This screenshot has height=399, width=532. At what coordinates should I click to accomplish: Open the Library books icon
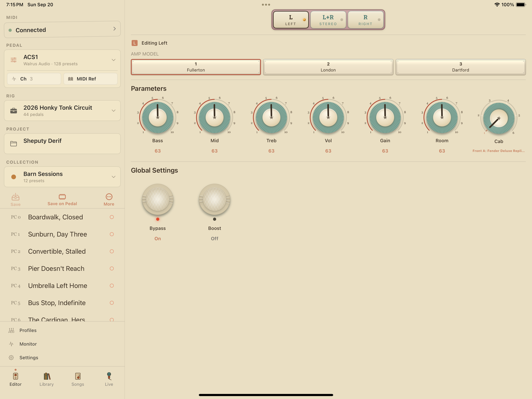(x=47, y=376)
